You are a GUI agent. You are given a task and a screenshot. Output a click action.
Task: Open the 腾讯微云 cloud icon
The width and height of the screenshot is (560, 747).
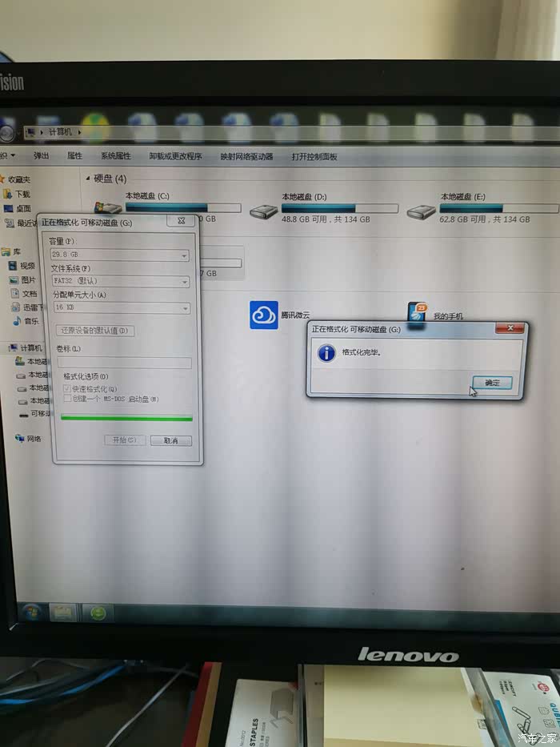264,315
